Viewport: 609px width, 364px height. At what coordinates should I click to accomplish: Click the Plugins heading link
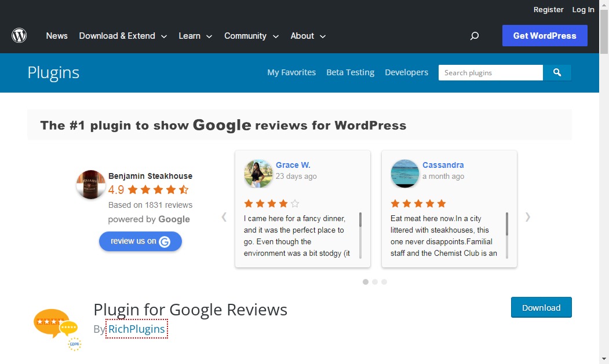coord(53,72)
